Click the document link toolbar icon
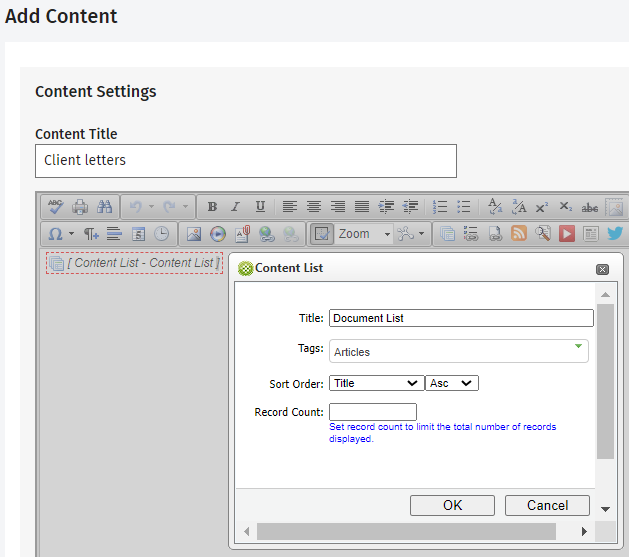Screen dimensions: 629x557 (495, 234)
